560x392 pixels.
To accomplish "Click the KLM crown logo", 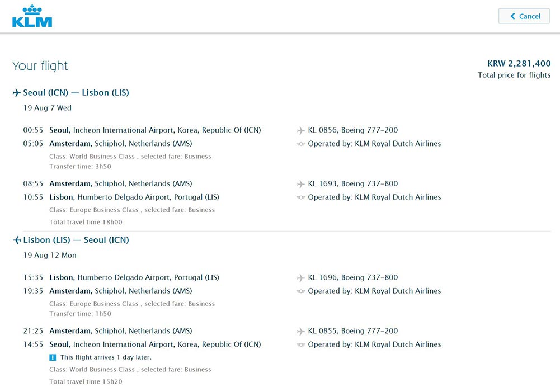I will pyautogui.click(x=32, y=16).
